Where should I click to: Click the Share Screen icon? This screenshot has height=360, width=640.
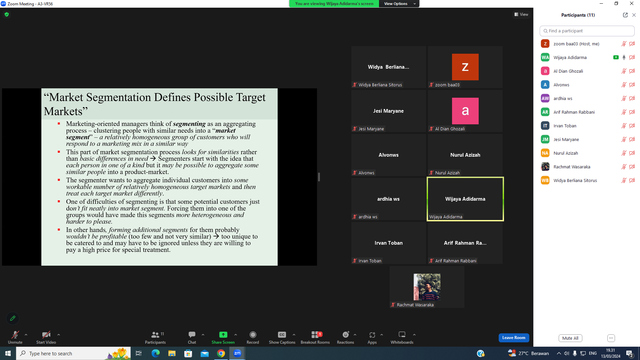point(223,335)
